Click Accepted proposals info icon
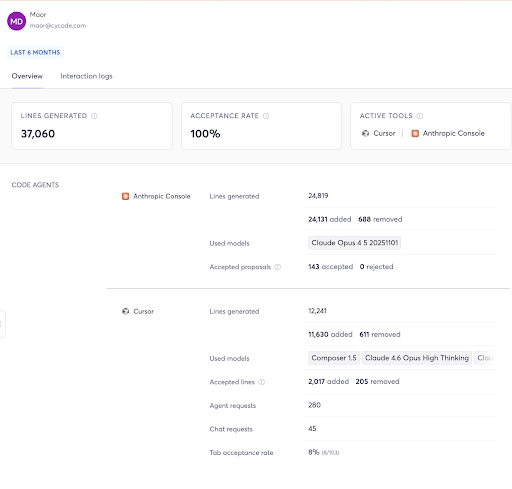 278,267
